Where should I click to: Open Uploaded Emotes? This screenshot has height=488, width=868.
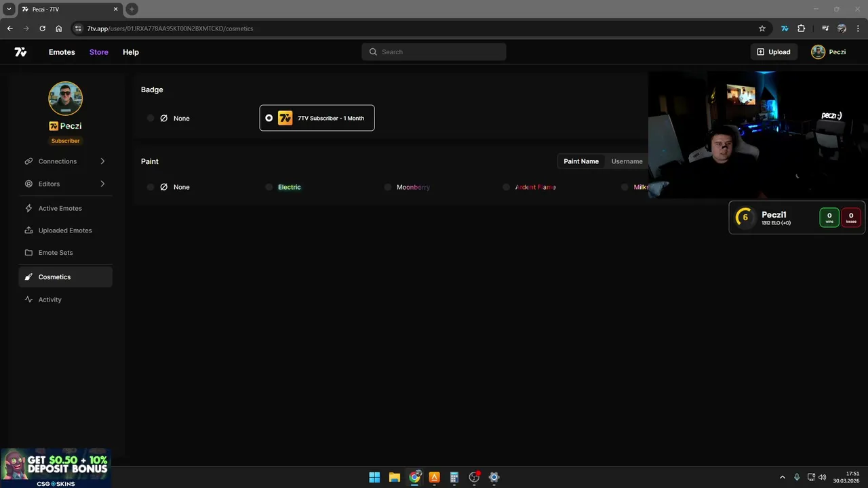tap(66, 230)
